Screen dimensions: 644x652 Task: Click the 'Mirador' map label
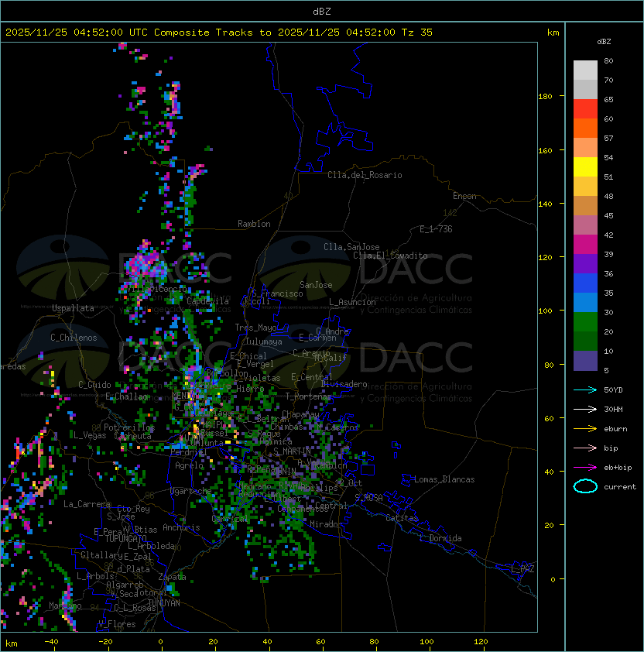(x=326, y=524)
